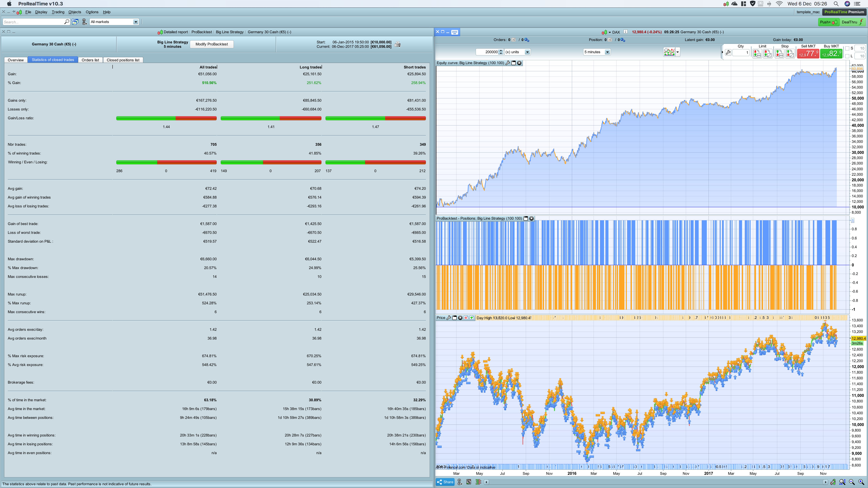Enable the L limit checkbox
Image resolution: width=868 pixels, height=488 pixels.
[x=847, y=56]
